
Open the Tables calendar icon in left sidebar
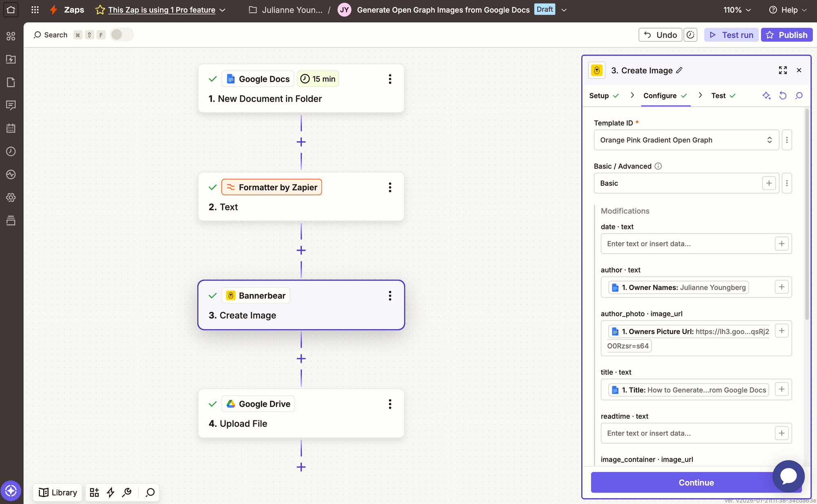pyautogui.click(x=11, y=128)
